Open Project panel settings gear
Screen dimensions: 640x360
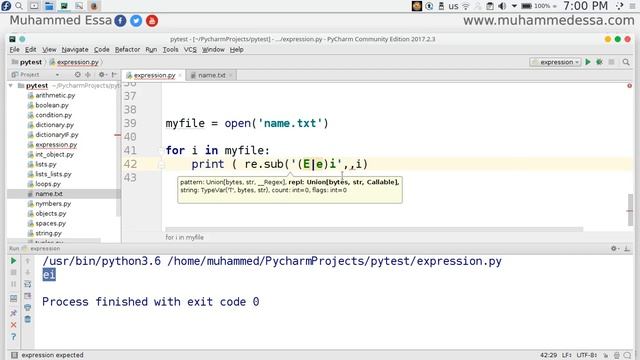click(102, 75)
